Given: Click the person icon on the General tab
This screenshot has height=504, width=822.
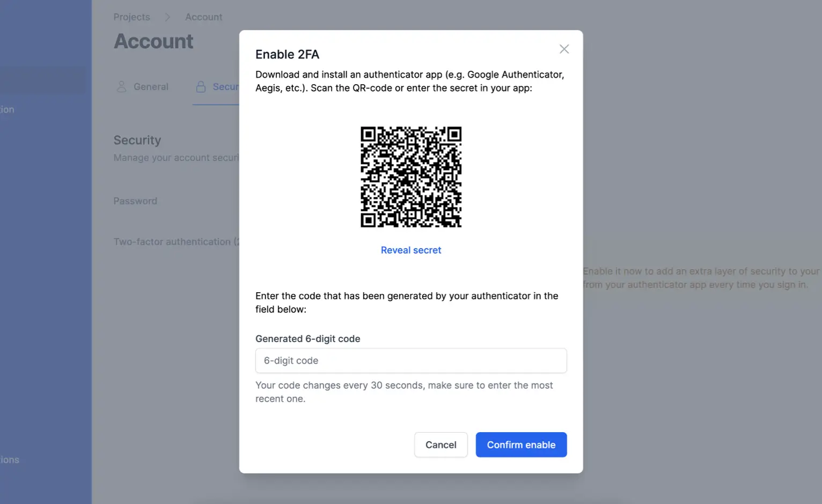Looking at the screenshot, I should pyautogui.click(x=122, y=86).
